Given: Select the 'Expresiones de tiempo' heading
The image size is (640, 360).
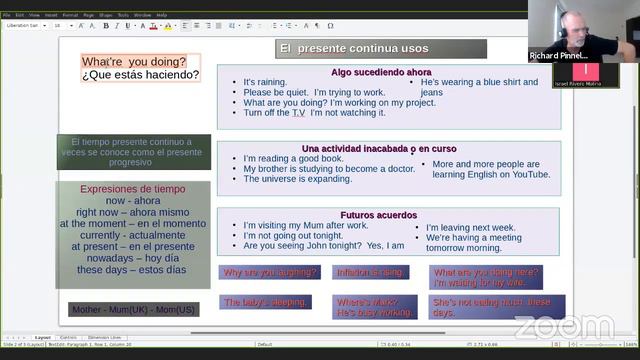Looking at the screenshot, I should [133, 189].
